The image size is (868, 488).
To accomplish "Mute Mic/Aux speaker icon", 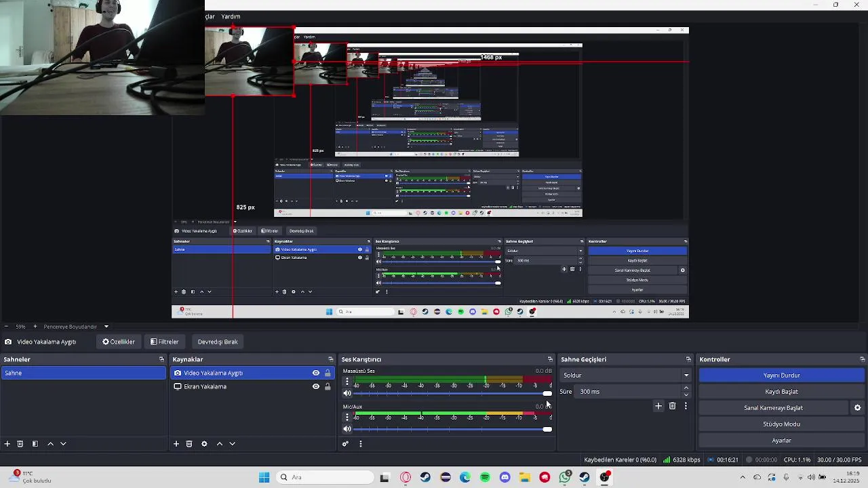I will [x=347, y=429].
